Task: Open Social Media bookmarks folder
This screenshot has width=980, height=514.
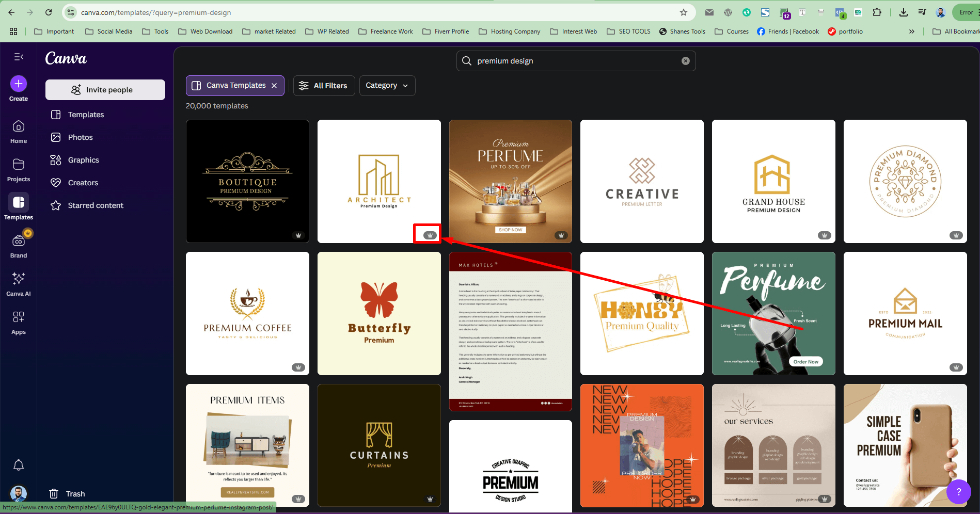Action: coord(109,31)
